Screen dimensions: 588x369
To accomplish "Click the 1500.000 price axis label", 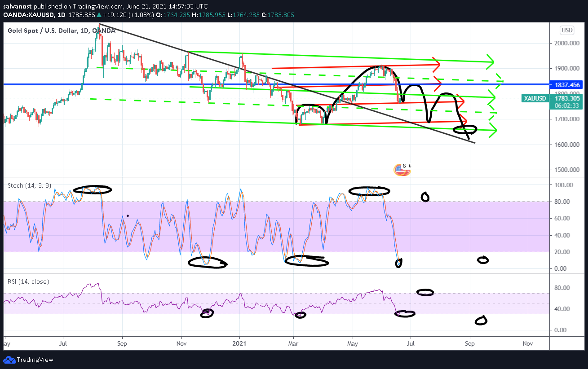I will (567, 170).
